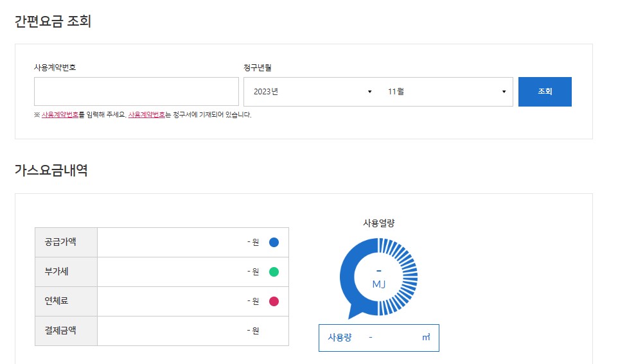The image size is (618, 364).
Task: Open the first 사용계약번호 link before 를 입력해
Action: coord(60,115)
